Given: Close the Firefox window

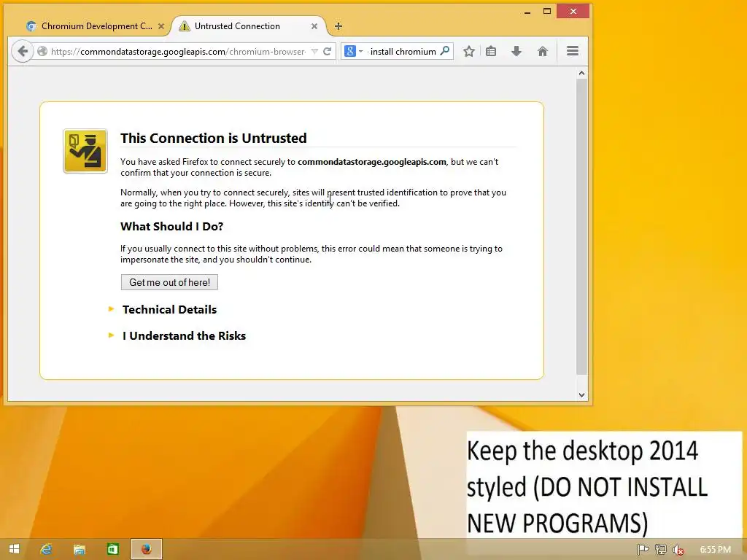Looking at the screenshot, I should click(573, 11).
